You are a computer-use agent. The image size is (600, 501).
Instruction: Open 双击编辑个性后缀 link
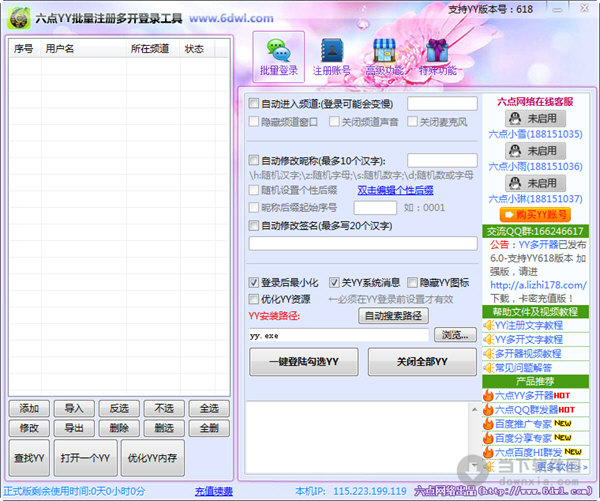tap(395, 190)
